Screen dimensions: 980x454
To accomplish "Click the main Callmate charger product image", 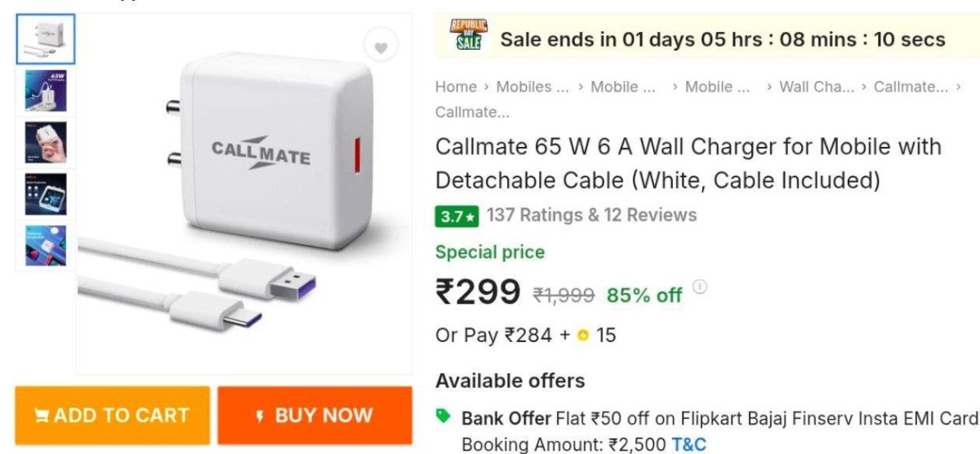I will [245, 196].
